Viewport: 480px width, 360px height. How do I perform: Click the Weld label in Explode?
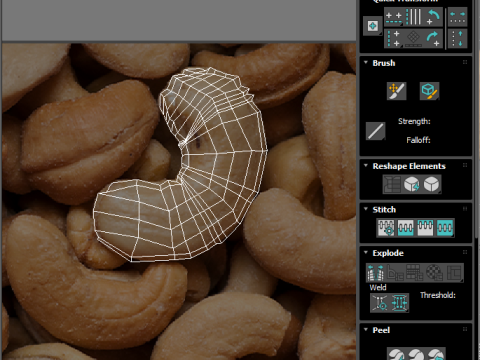pyautogui.click(x=378, y=287)
